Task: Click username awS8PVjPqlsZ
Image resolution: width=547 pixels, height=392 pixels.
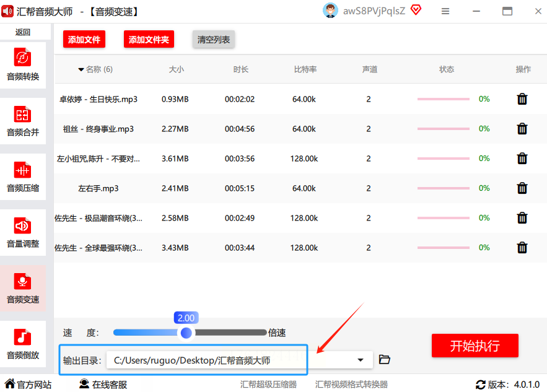Action: pos(374,11)
